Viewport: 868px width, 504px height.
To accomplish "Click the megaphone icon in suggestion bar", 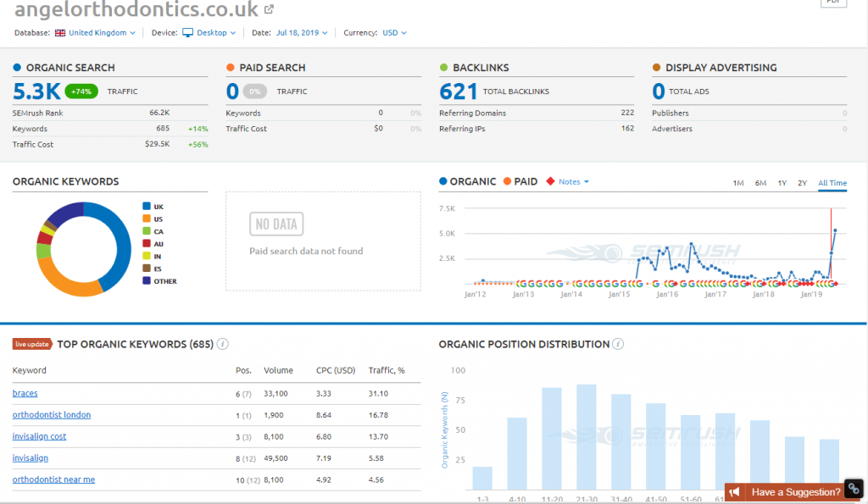I will (x=734, y=492).
